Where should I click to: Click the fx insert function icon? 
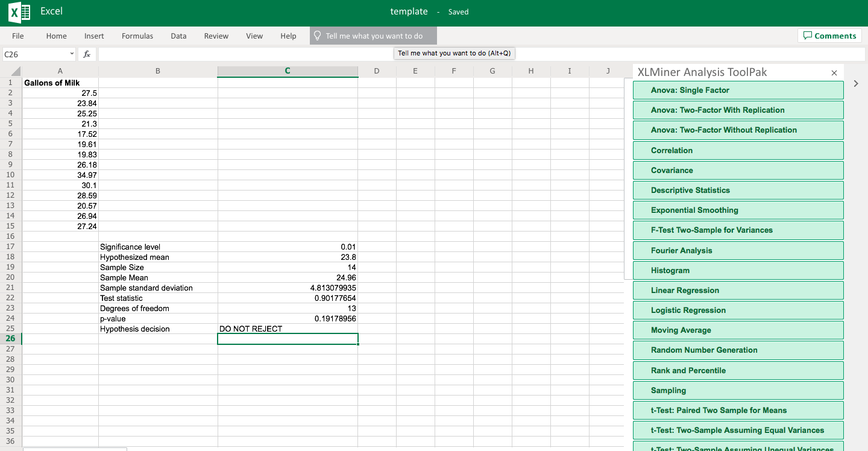(x=87, y=54)
